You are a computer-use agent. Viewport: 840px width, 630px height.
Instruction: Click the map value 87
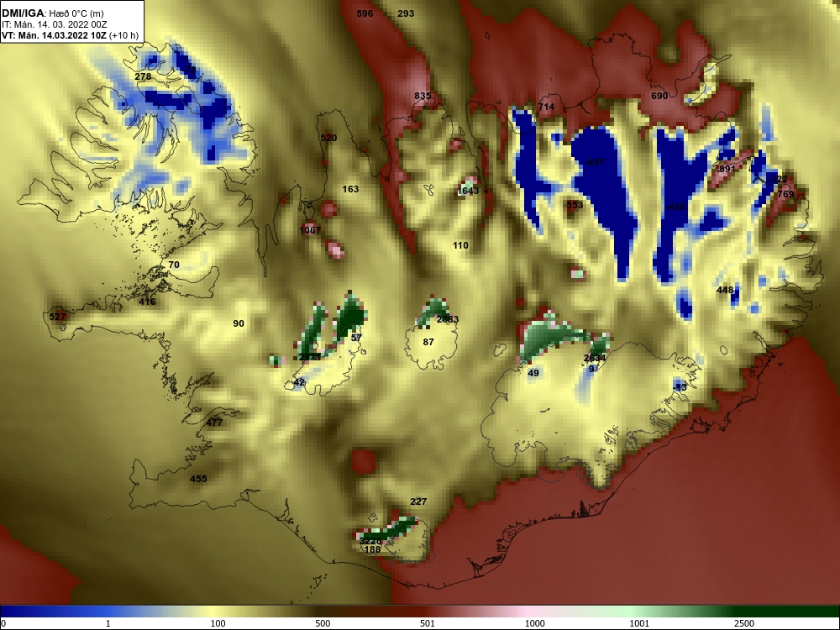pyautogui.click(x=428, y=342)
